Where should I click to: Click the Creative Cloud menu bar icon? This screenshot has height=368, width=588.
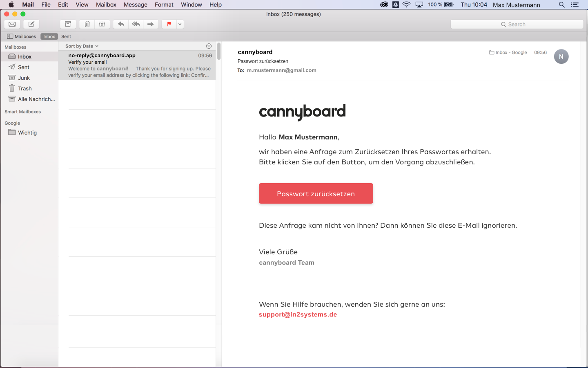click(x=384, y=4)
